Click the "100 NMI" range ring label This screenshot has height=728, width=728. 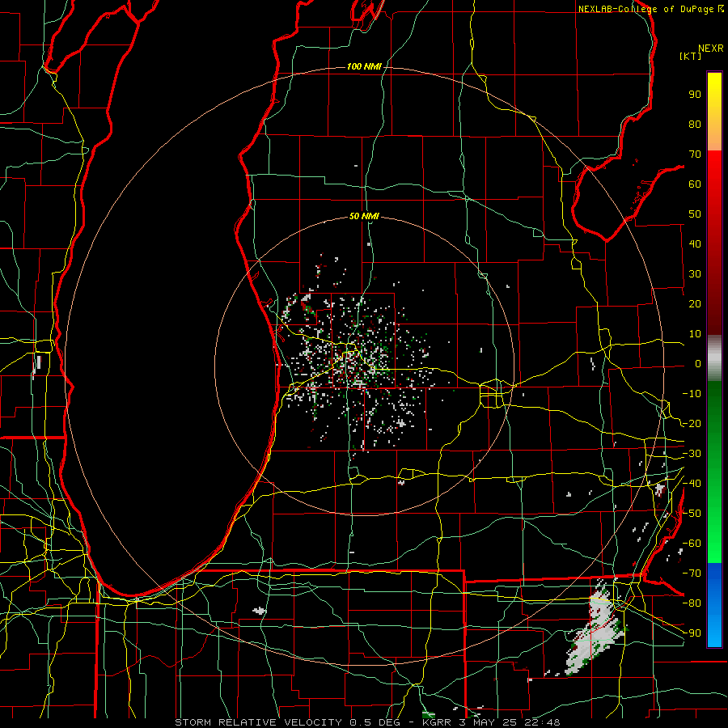[364, 67]
